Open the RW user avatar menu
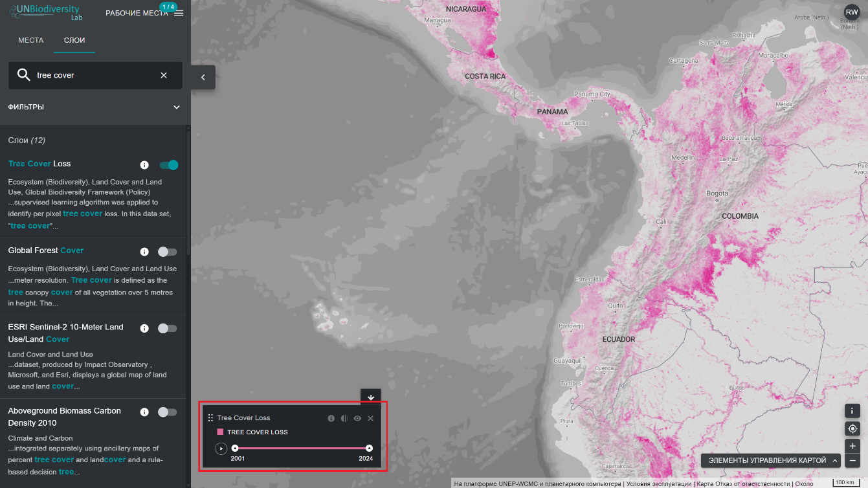 852,12
